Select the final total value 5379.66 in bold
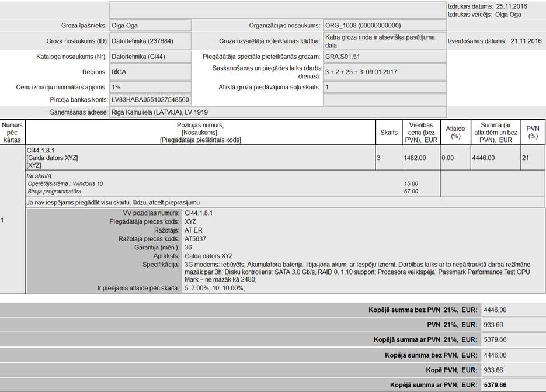This screenshot has width=546, height=392. point(495,385)
